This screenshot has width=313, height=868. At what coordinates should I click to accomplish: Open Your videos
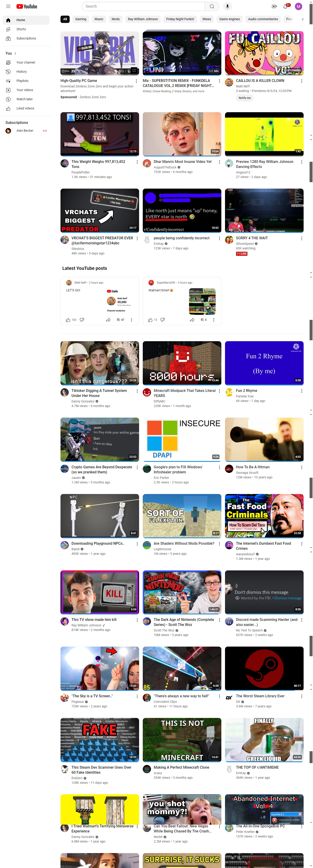point(26,90)
